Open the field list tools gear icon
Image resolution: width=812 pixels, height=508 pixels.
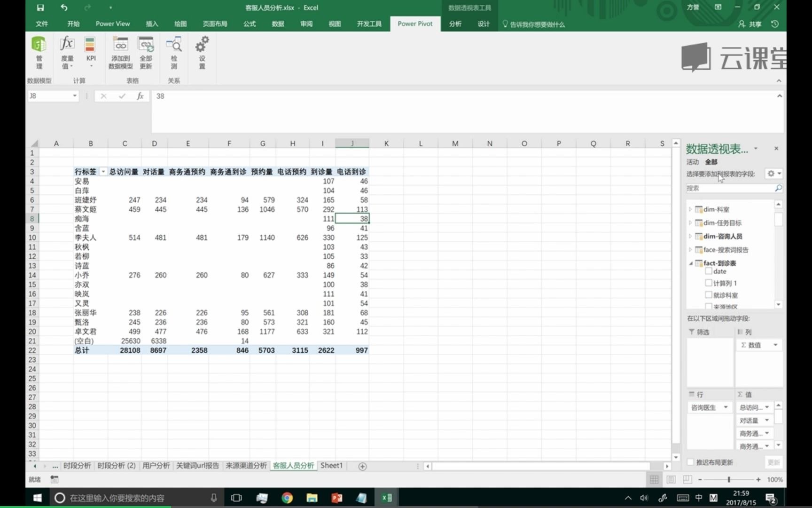[770, 174]
